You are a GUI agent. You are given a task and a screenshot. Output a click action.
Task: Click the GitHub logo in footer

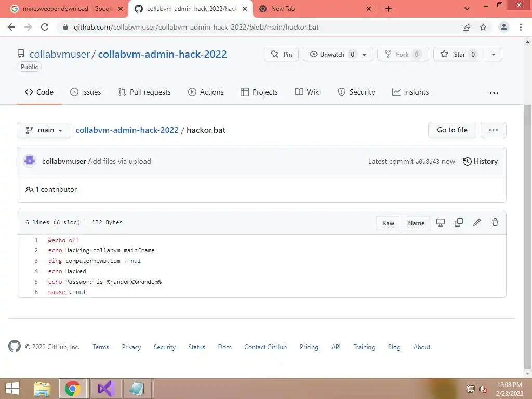14,346
